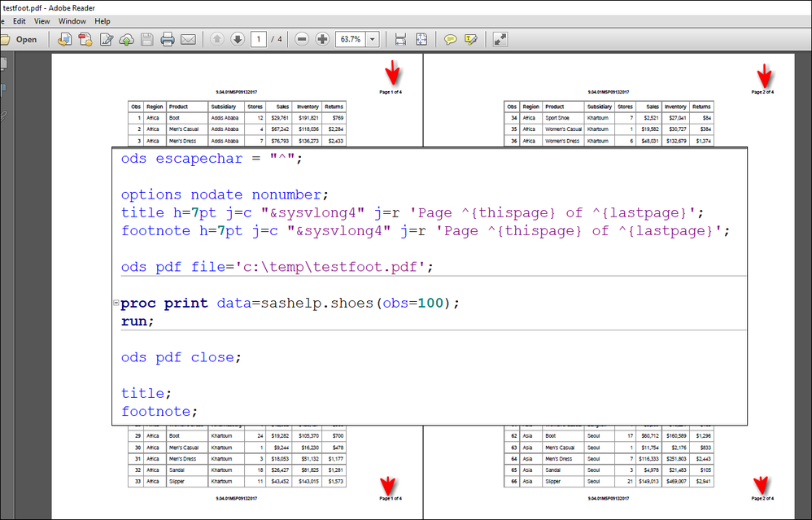
Task: Open the Help menu
Action: pos(103,21)
